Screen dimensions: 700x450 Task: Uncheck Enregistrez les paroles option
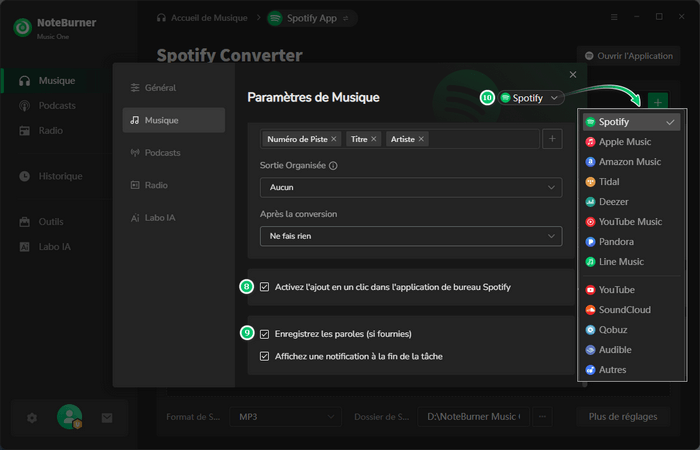tap(265, 334)
